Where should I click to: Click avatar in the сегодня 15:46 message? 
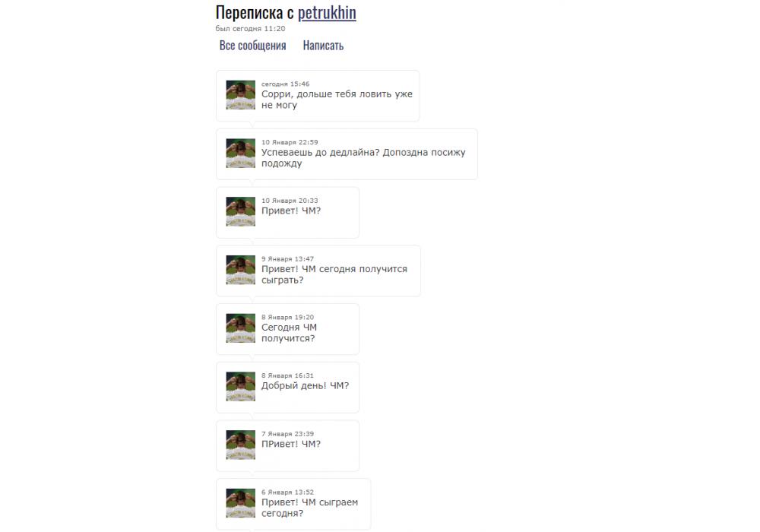tap(240, 95)
